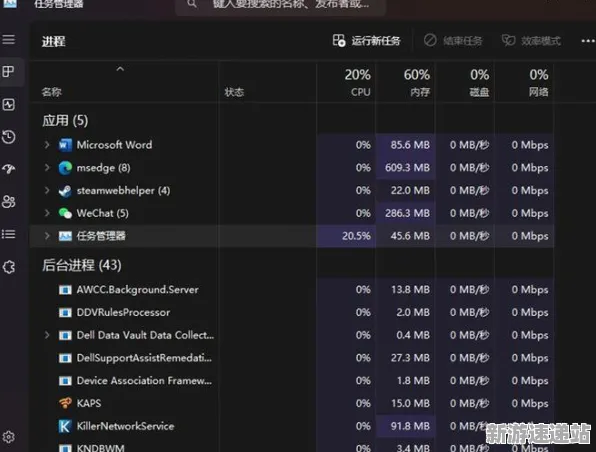The height and width of the screenshot is (452, 596).
Task: Select the Processes sidebar icon
Action: point(8,71)
